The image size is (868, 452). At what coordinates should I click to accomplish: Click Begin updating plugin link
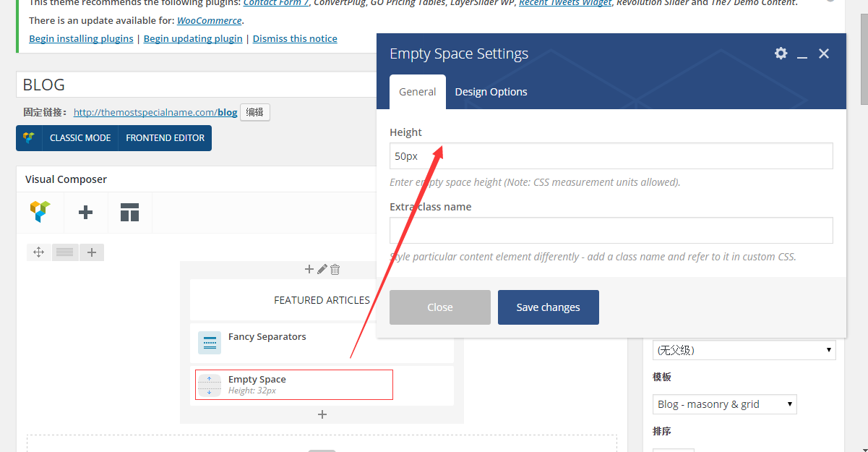point(193,38)
